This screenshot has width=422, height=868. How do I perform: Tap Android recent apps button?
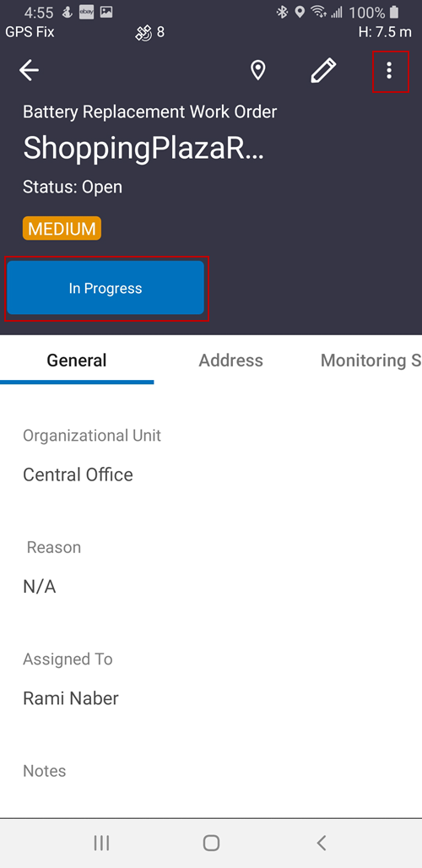101,843
